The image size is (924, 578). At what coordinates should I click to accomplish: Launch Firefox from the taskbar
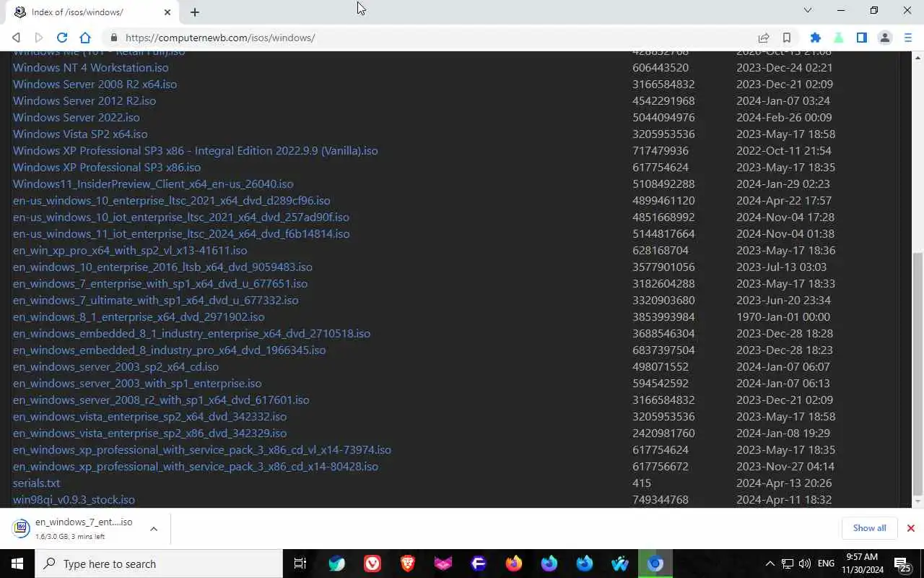coord(514,564)
